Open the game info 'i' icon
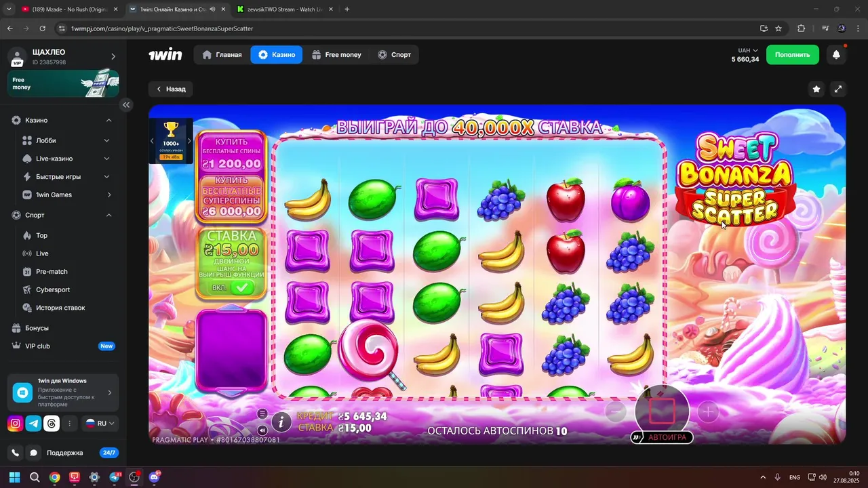 click(281, 422)
